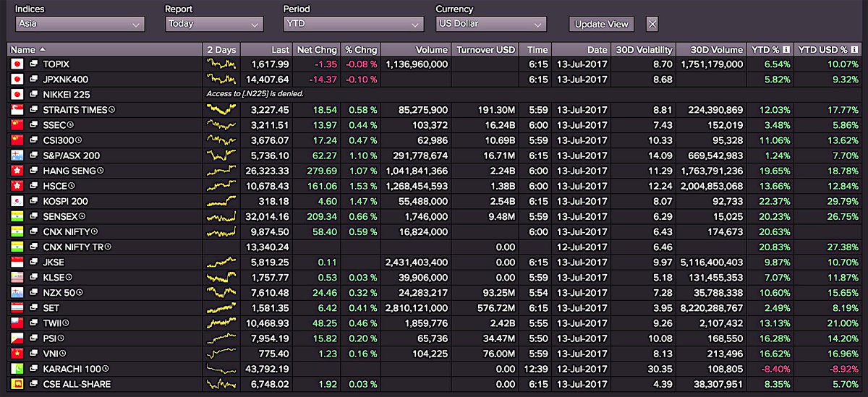The width and height of the screenshot is (868, 397).
Task: Select STRAITS TIMES turnover 191.30M
Action: pos(496,110)
